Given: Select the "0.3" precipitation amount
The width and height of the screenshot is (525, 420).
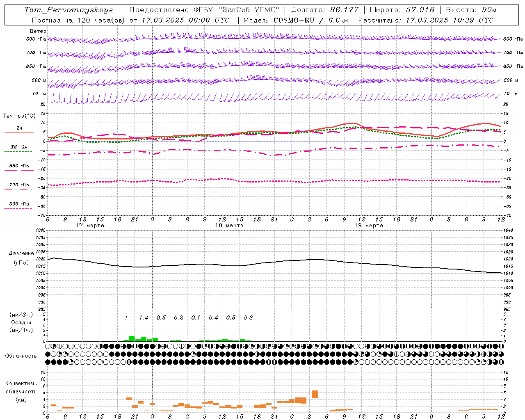Looking at the screenshot, I should point(248,318).
